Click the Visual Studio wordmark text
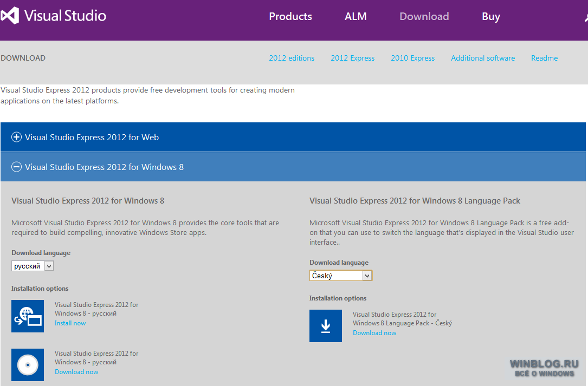The height and width of the screenshot is (386, 588). click(x=65, y=16)
